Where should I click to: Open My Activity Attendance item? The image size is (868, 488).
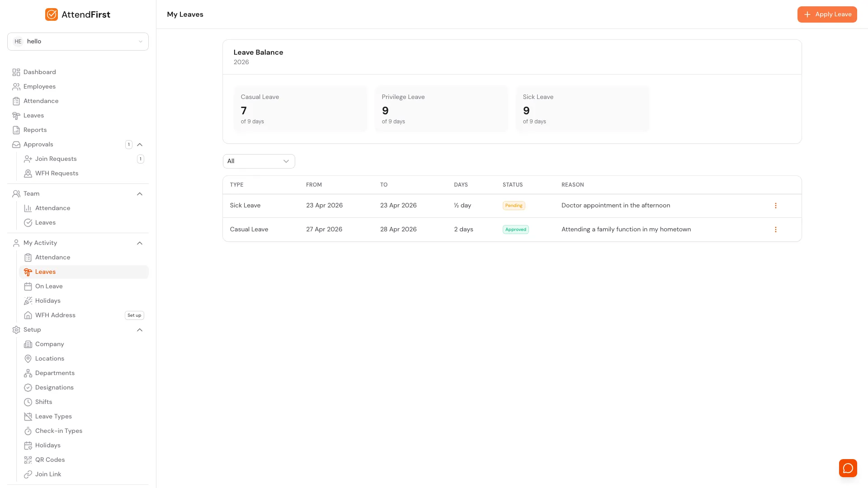[84, 258]
